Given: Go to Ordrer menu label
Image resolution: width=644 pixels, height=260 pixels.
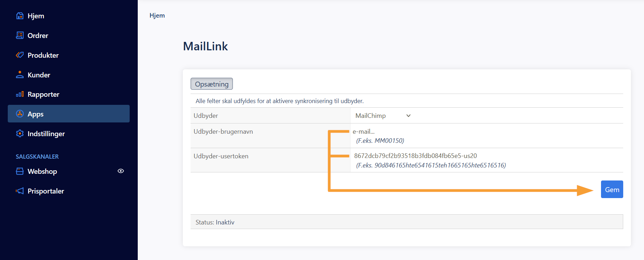Looking at the screenshot, I should pos(38,36).
